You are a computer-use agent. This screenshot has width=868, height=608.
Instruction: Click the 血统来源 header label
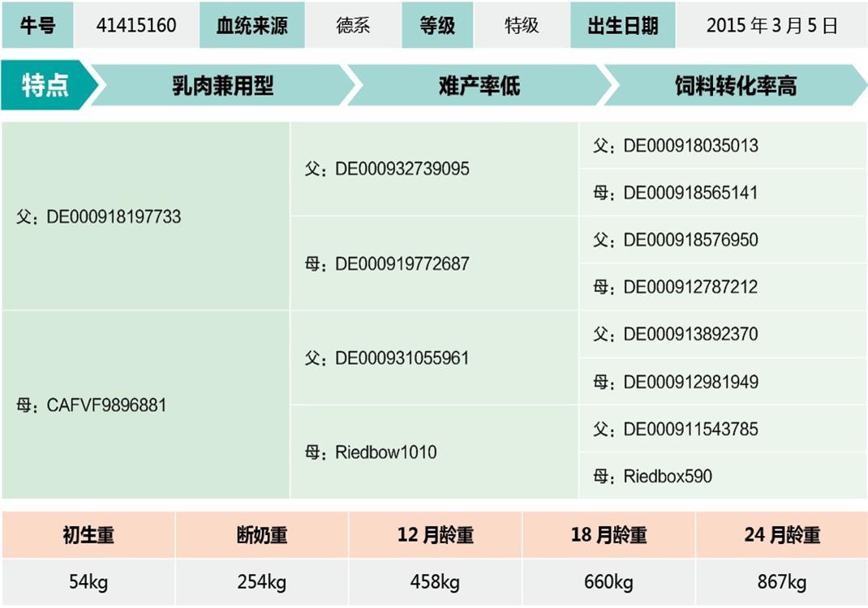251,25
